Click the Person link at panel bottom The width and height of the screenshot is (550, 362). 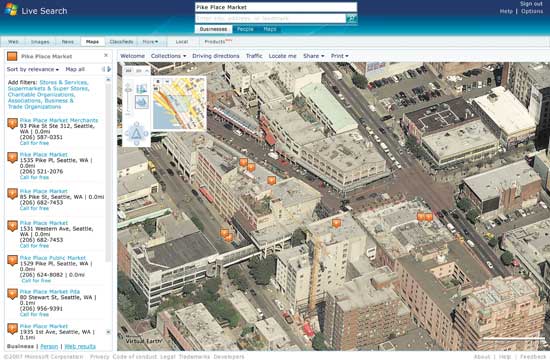pyautogui.click(x=49, y=346)
